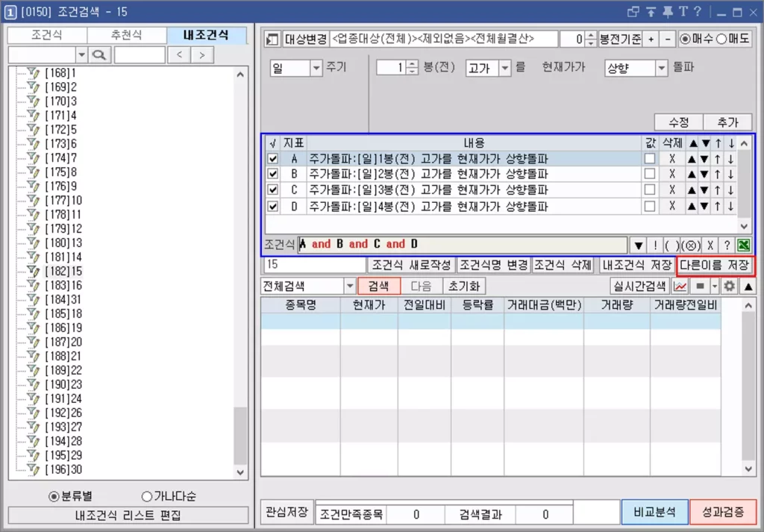Tick the 값 checkbox for condition A
This screenshot has width=764, height=532.
click(650, 159)
